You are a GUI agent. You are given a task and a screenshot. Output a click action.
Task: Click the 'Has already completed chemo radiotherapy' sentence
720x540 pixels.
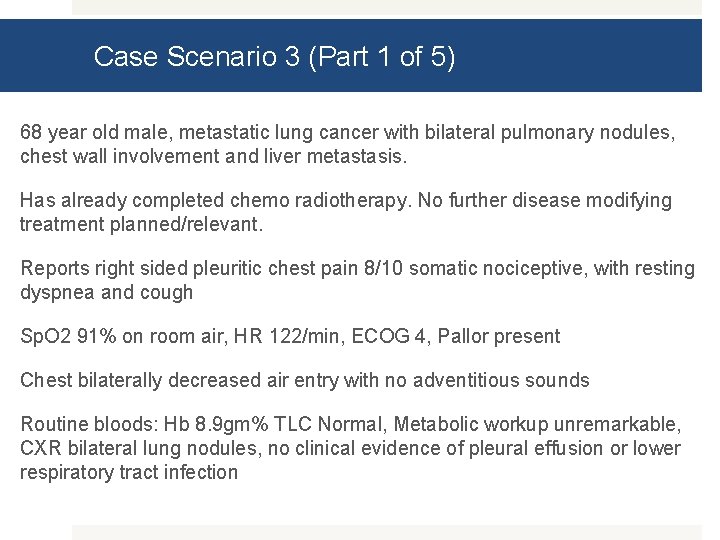pyautogui.click(x=215, y=200)
